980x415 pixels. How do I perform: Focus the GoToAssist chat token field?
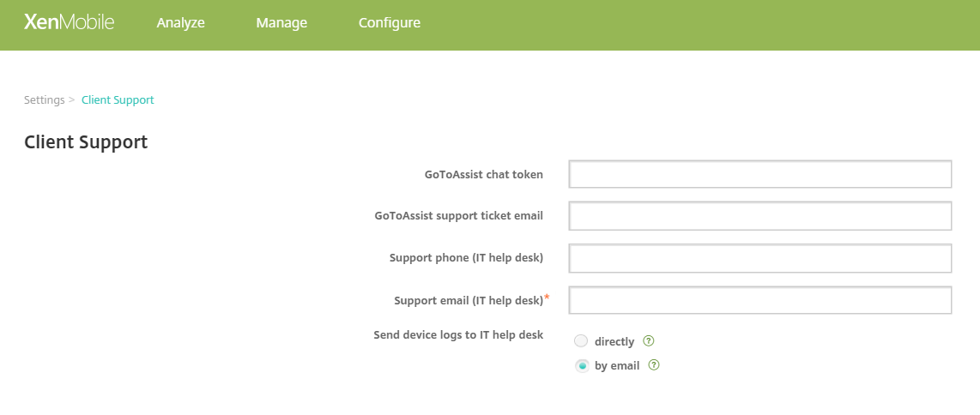(x=759, y=174)
